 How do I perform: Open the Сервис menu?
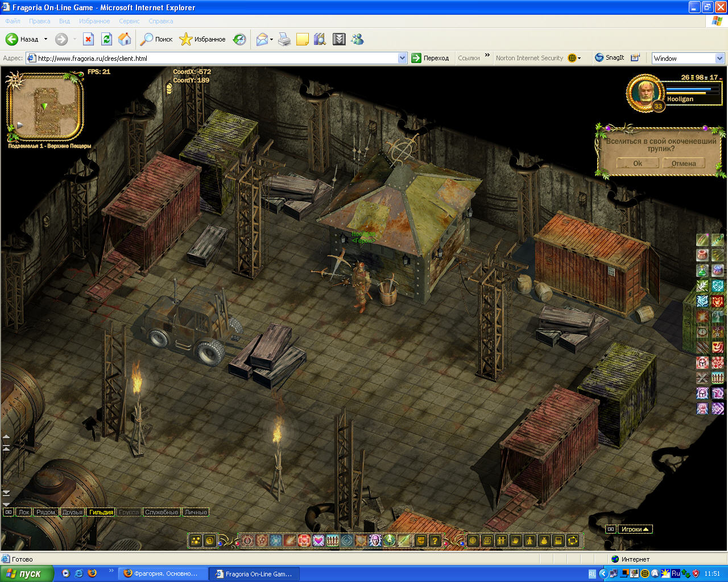tap(129, 21)
